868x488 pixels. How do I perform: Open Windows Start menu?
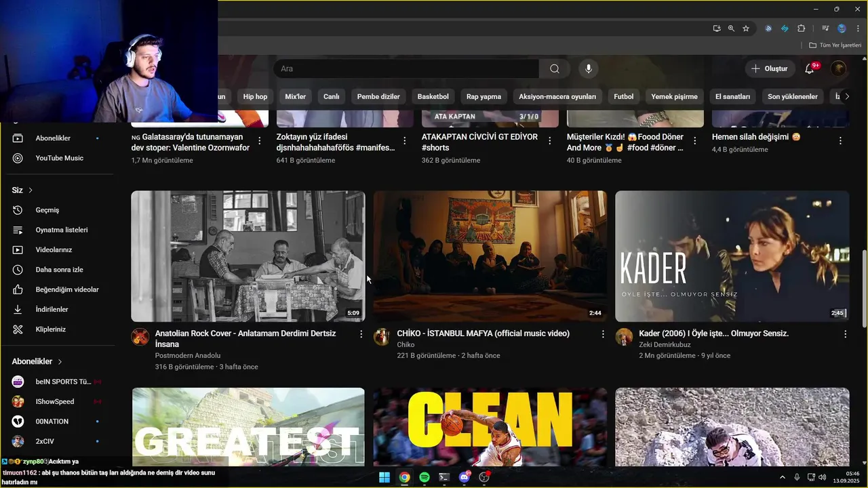(384, 477)
